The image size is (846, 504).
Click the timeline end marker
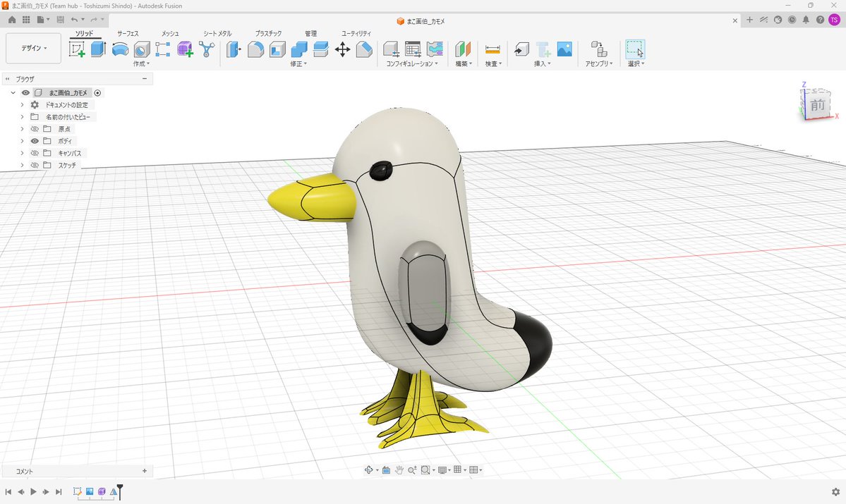tap(120, 491)
